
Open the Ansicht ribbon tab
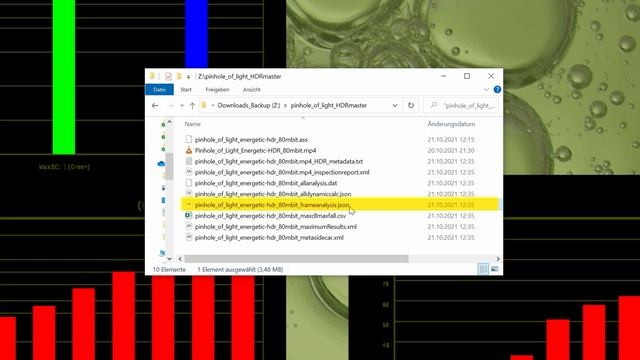tap(251, 89)
